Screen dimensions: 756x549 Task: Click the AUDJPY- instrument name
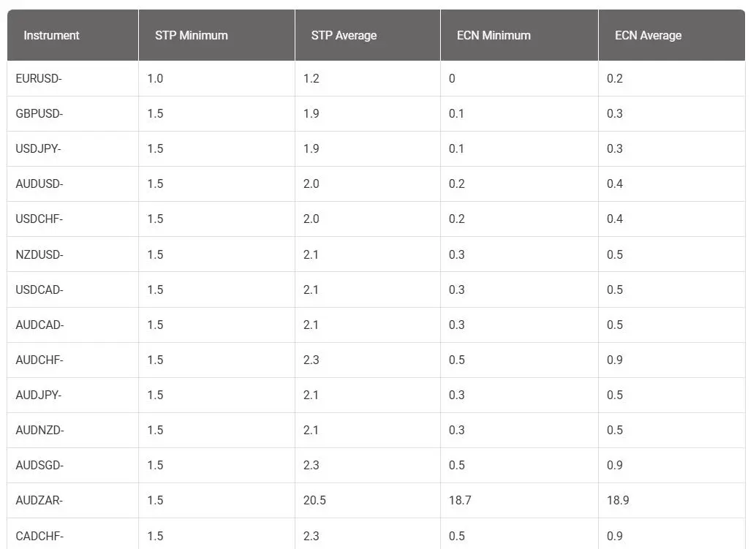point(39,395)
